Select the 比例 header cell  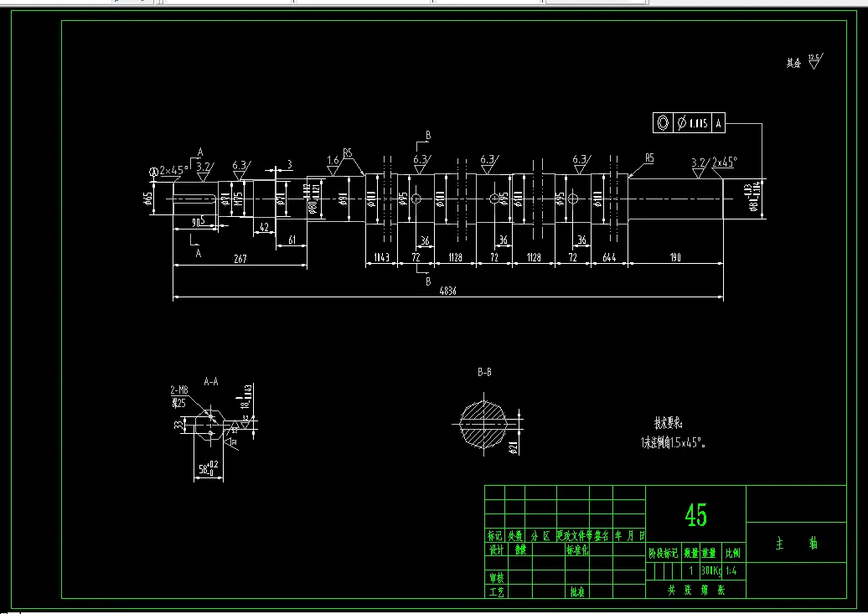click(x=732, y=553)
